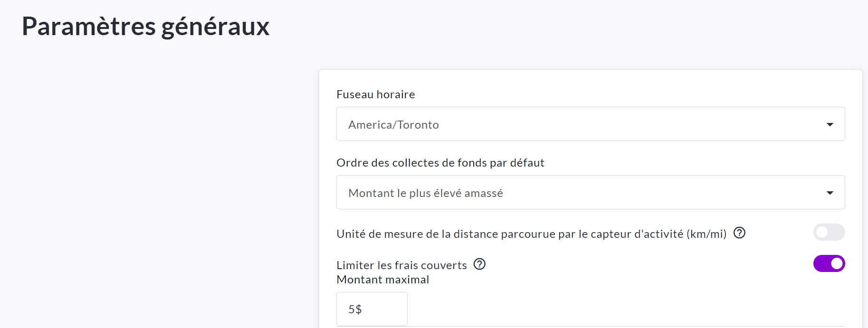
Task: Click help icon beside Limiter les frais couverts
Action: [x=479, y=264]
